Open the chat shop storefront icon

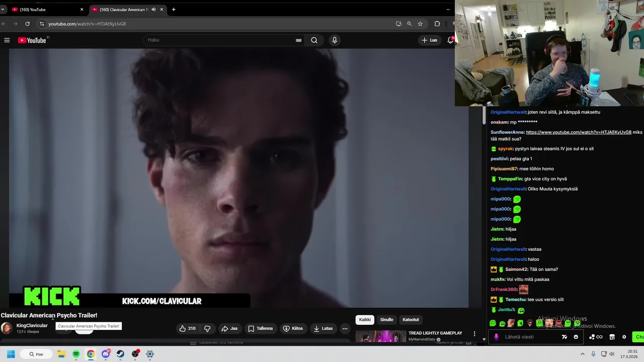tap(612, 337)
